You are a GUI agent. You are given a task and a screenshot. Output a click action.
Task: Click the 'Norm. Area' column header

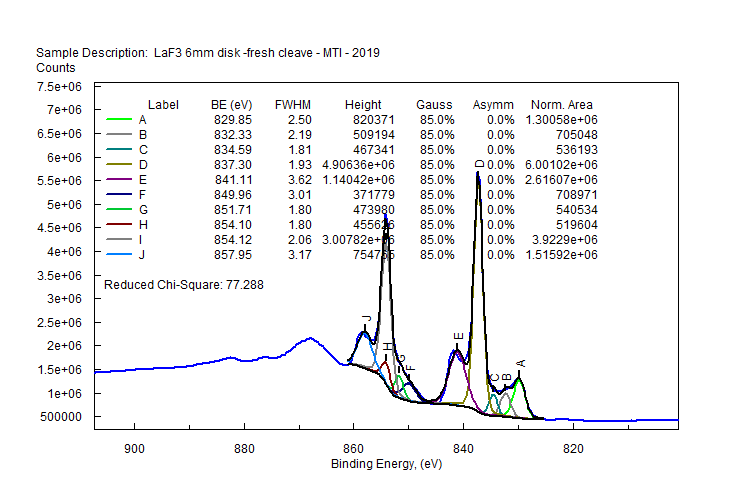pos(561,105)
